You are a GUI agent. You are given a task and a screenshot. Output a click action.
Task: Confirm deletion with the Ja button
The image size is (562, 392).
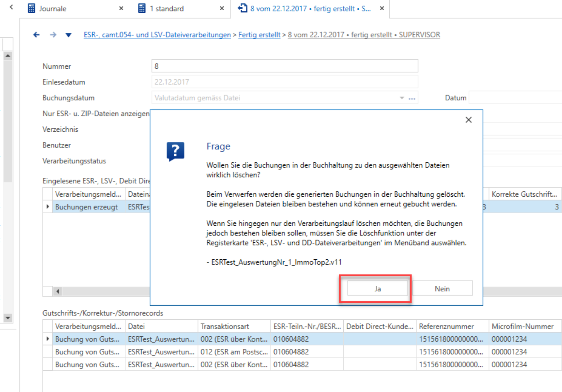coord(377,288)
